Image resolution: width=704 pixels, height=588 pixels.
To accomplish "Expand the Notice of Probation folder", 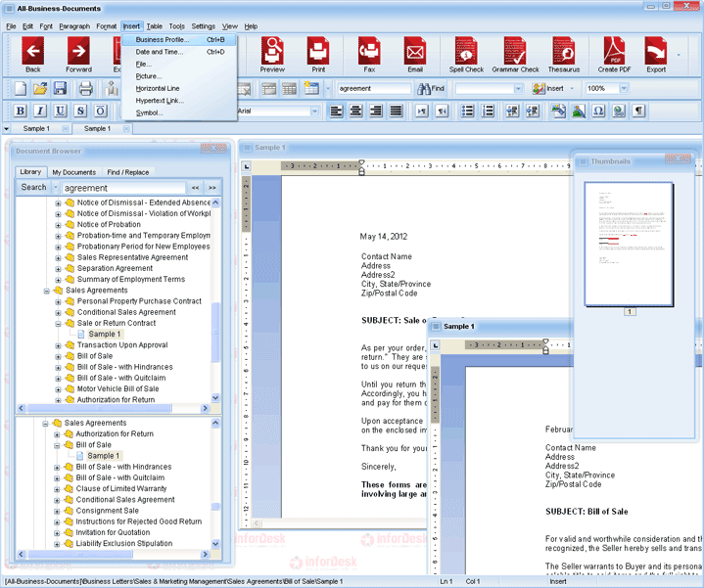I will pos(58,225).
